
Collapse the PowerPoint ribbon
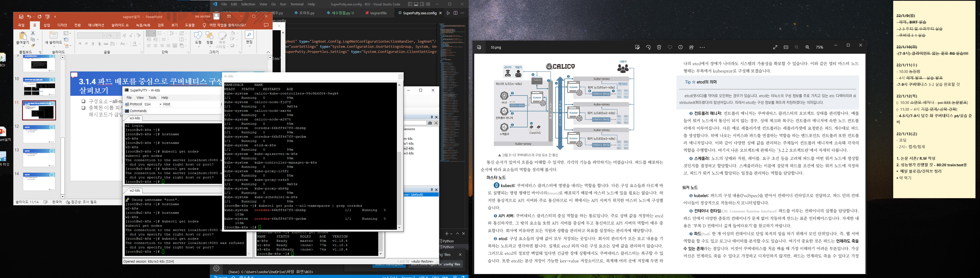pos(268,52)
